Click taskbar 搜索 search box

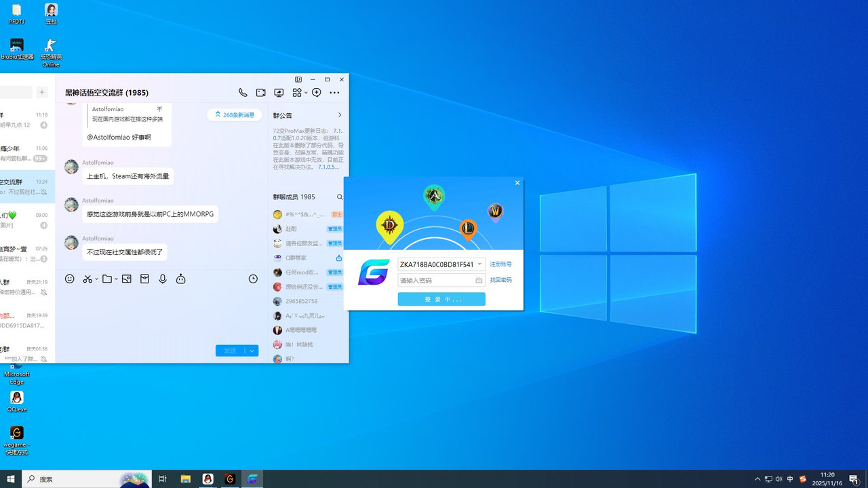pyautogui.click(x=87, y=479)
